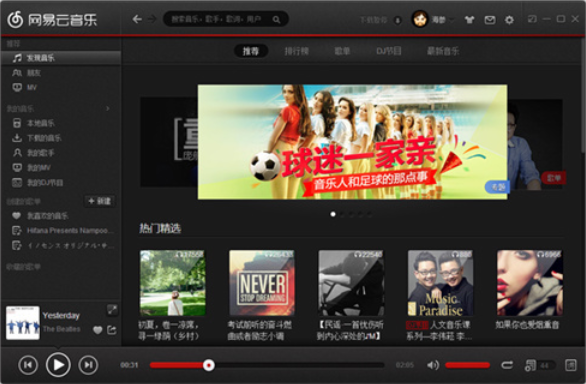This screenshot has width=586, height=384.
Task: Switch to mini mode window icon
Action: (x=532, y=19)
